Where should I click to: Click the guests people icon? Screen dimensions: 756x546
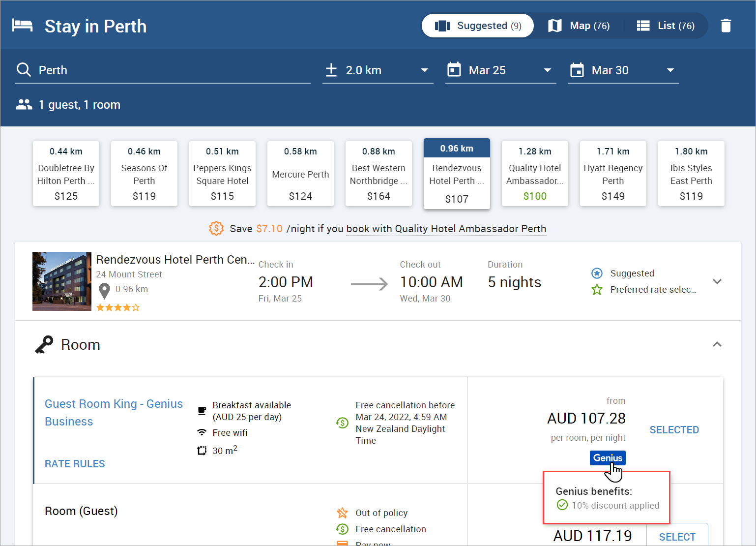click(24, 104)
